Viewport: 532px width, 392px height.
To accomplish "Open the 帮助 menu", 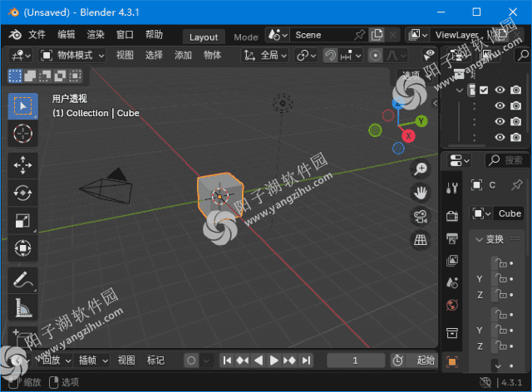I will coord(154,35).
